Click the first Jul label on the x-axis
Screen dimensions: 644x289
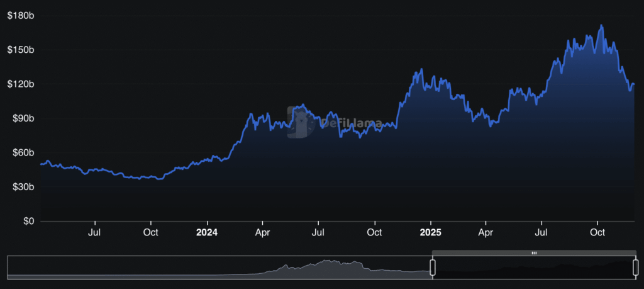tap(95, 232)
